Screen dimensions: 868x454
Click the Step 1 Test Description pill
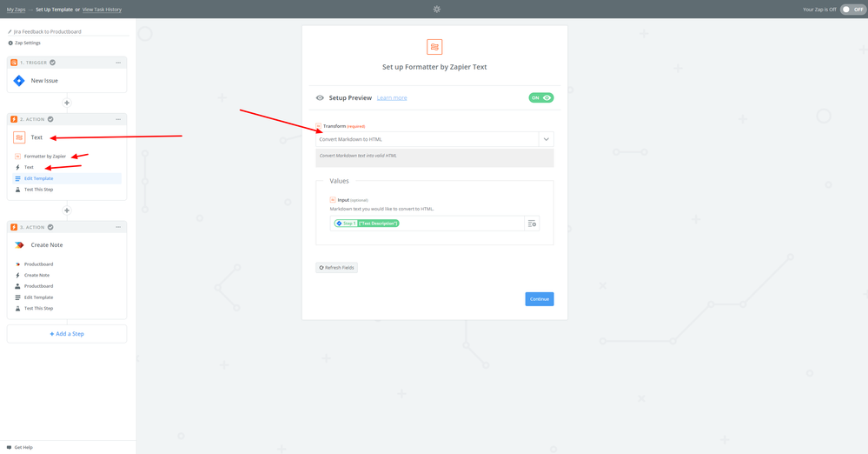tap(367, 224)
